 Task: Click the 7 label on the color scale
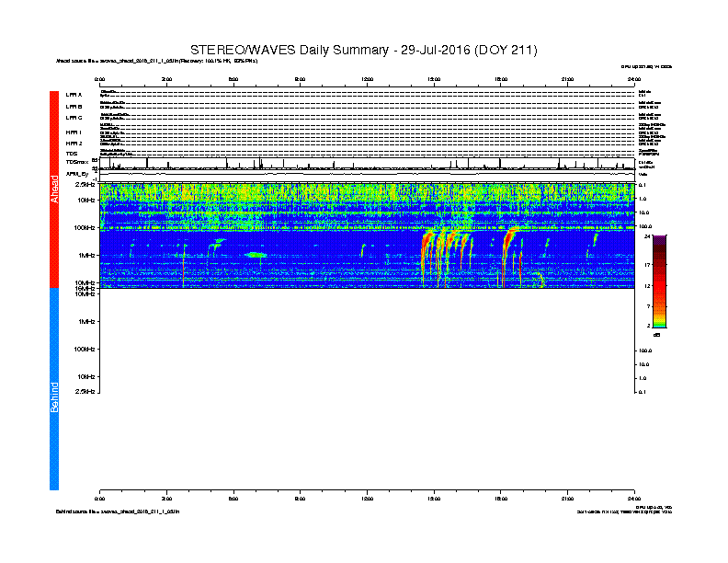coord(649,306)
